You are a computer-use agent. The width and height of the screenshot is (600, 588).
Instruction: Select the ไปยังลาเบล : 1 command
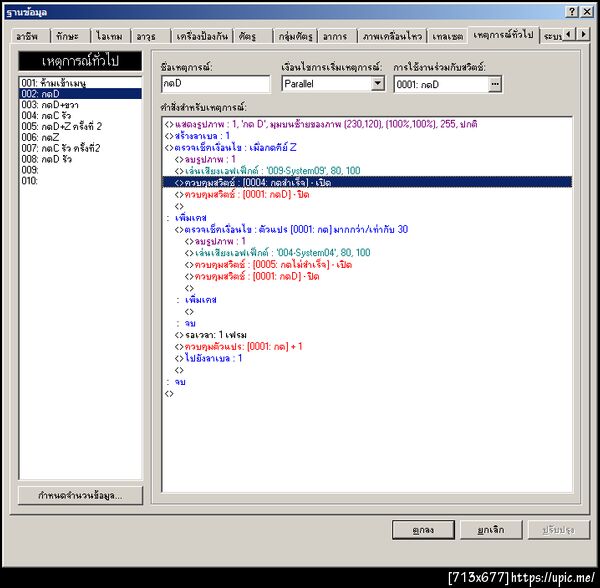click(x=367, y=358)
